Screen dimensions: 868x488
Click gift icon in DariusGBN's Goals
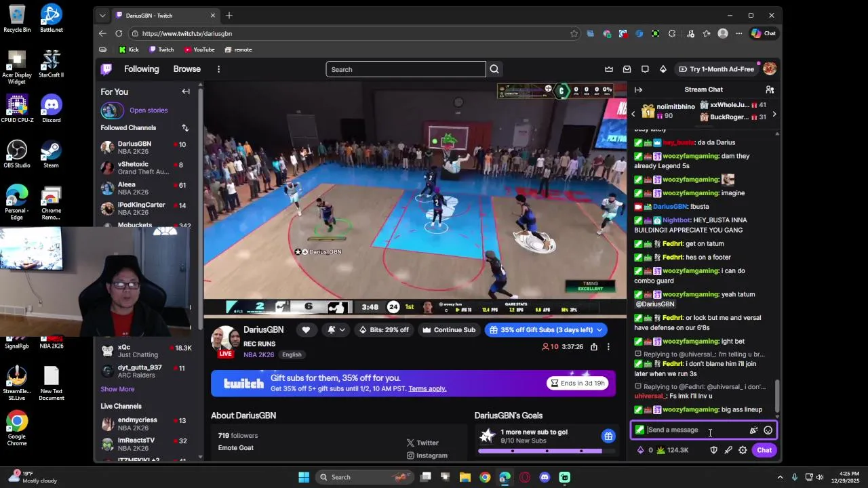tap(608, 436)
